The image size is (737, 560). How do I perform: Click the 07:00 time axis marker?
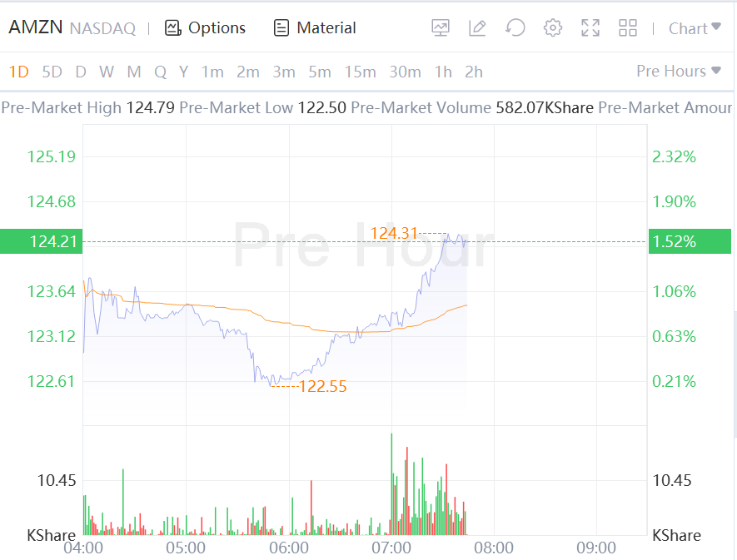(391, 548)
